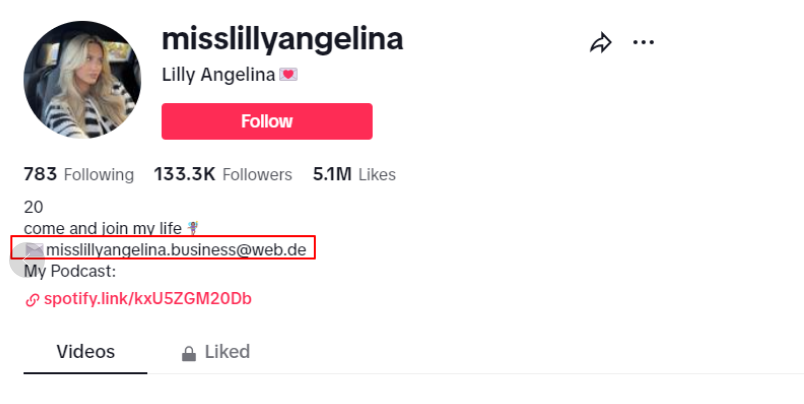Click the Lilly Angelina display name

point(218,75)
